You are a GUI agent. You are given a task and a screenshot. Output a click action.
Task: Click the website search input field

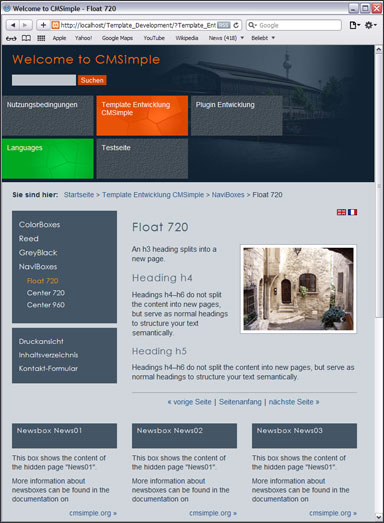click(44, 80)
